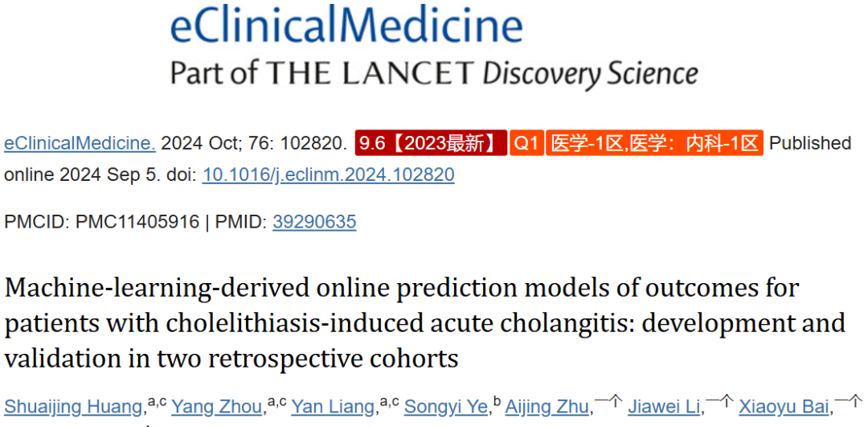Click the THE LANCET Discovery Science tagline

pos(434,74)
